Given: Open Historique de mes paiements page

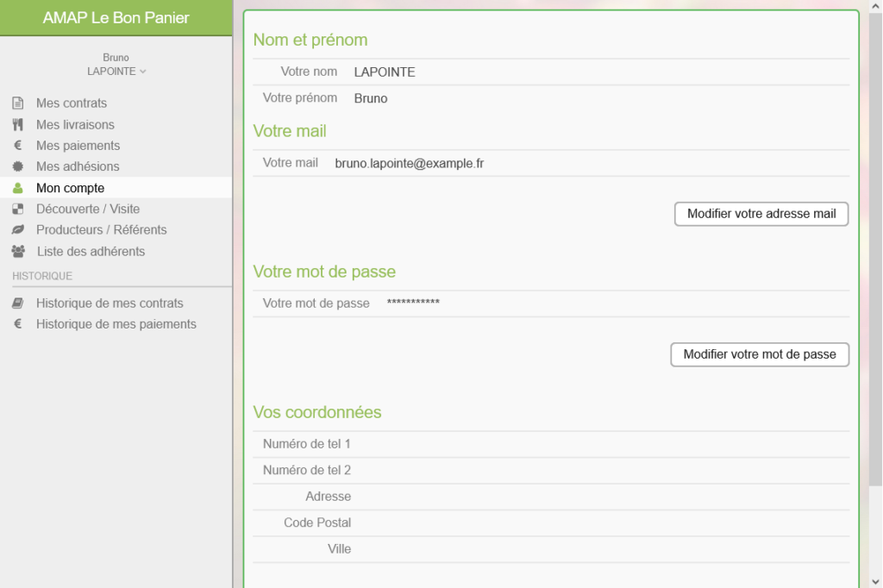Looking at the screenshot, I should pos(116,324).
